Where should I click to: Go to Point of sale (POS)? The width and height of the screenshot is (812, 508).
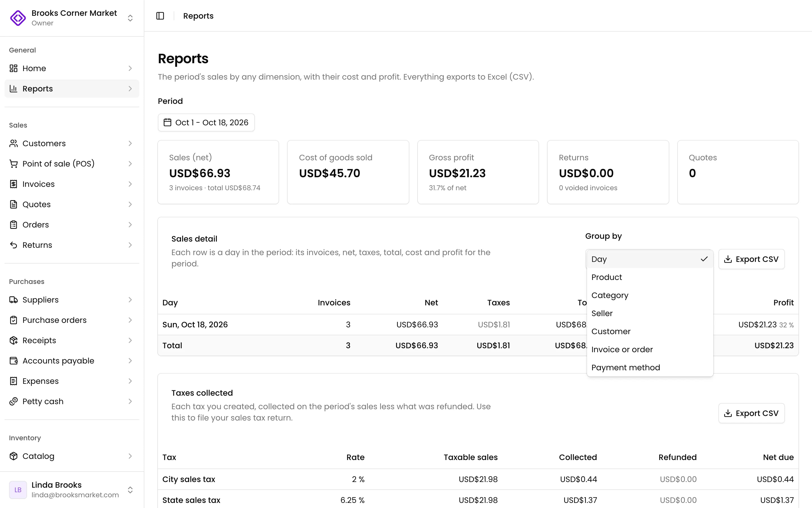click(x=72, y=164)
